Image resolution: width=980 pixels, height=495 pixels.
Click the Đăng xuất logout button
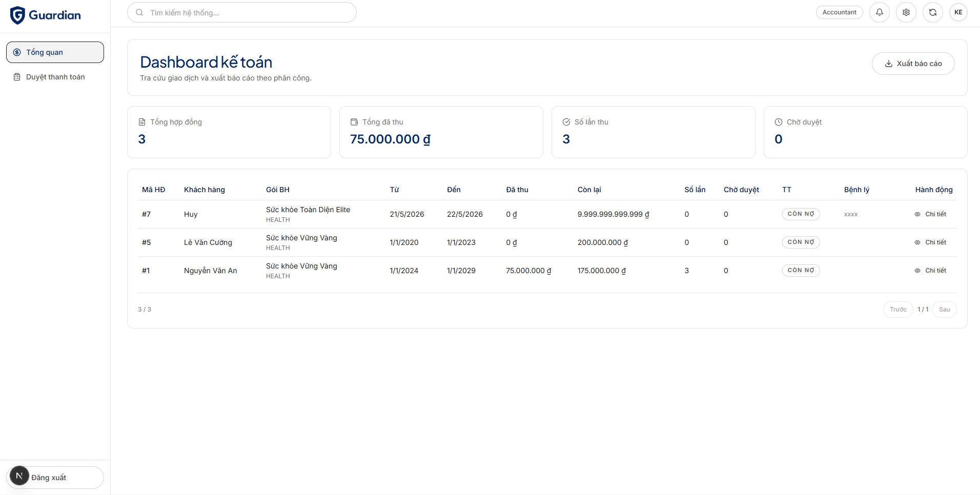55,478
